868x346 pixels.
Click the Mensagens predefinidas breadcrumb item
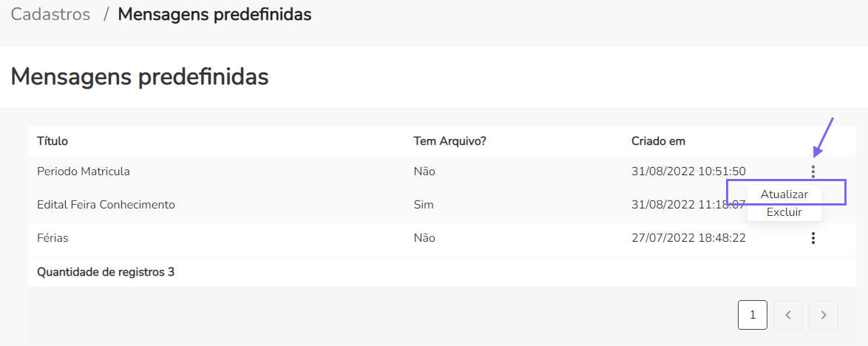pyautogui.click(x=214, y=14)
